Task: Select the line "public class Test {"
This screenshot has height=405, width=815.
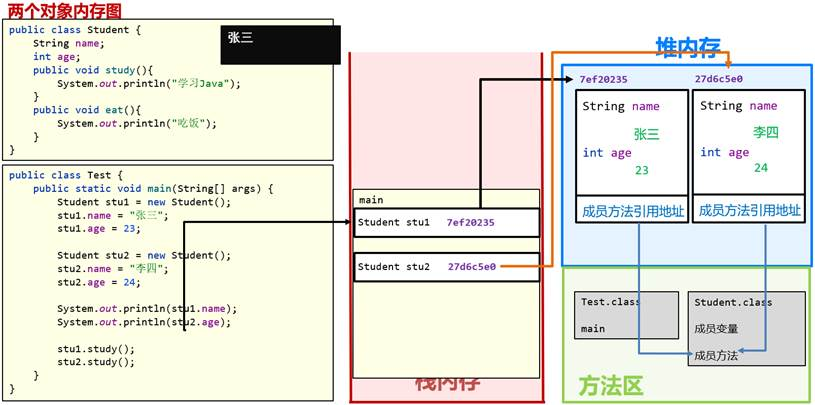Action: pos(65,176)
